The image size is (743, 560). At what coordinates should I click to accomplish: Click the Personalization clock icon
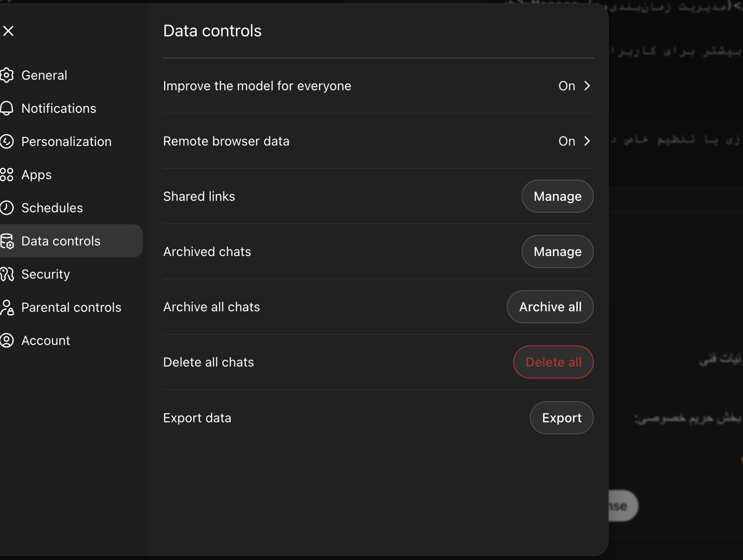coord(7,141)
